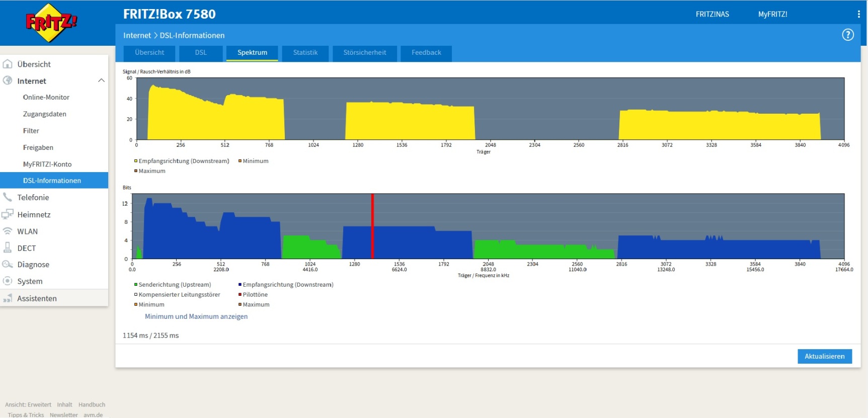Click the Assistenten wizard icon

(x=8, y=298)
